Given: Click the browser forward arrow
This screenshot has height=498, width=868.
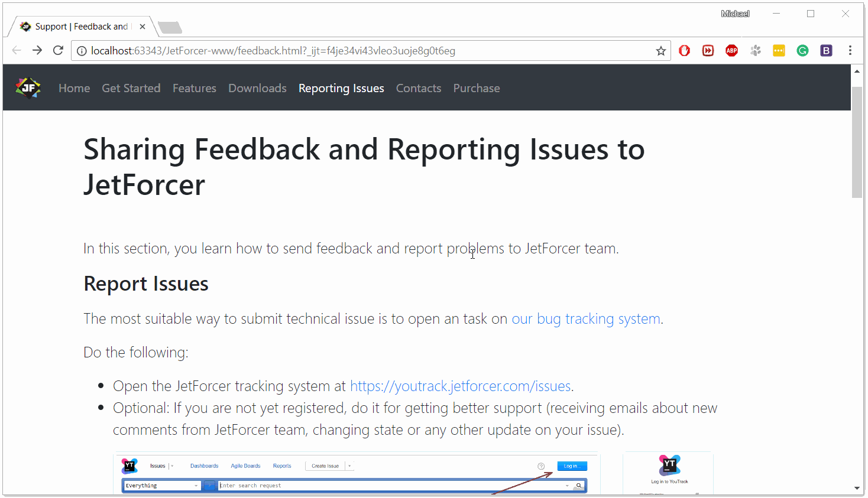Looking at the screenshot, I should (x=37, y=50).
